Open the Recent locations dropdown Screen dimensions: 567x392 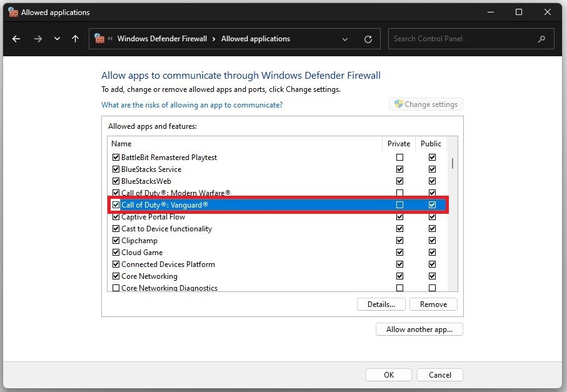click(57, 39)
